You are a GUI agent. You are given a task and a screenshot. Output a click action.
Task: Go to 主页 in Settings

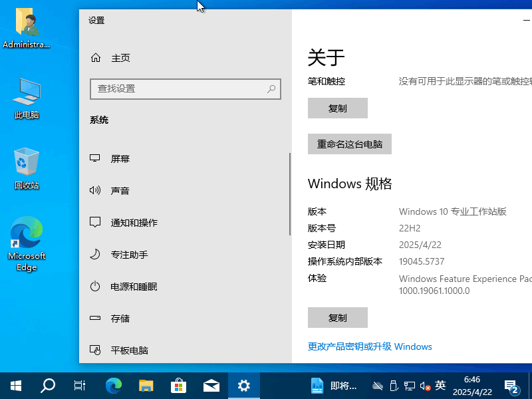tap(185, 58)
